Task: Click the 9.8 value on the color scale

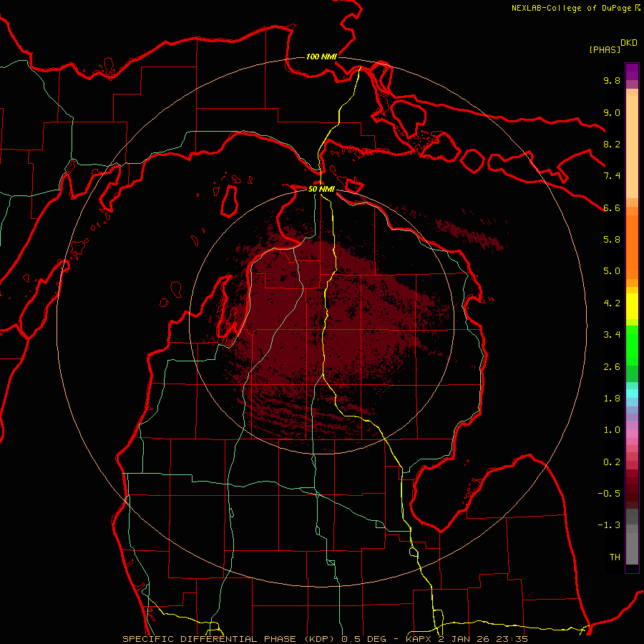Action: click(612, 80)
